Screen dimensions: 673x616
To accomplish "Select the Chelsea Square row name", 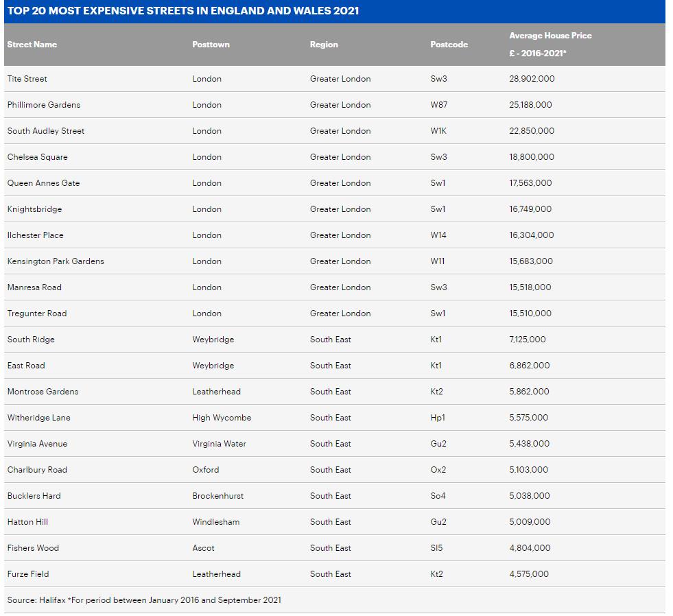I will [38, 157].
